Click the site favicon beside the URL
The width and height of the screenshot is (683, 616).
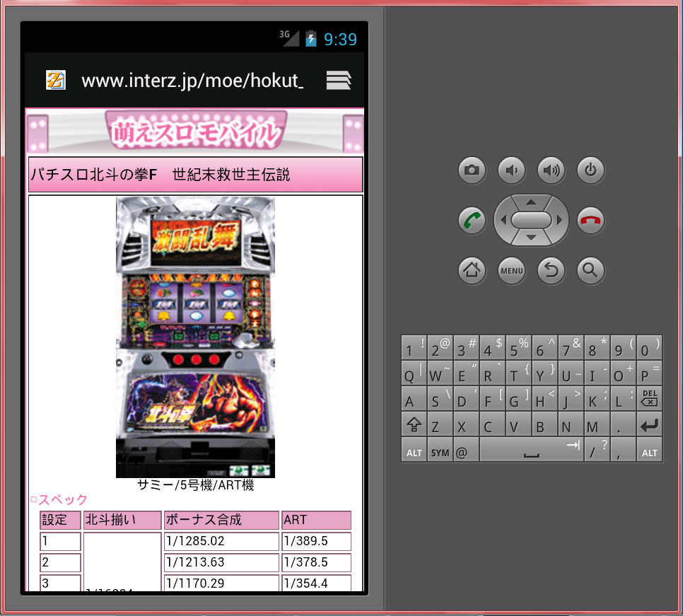(56, 80)
